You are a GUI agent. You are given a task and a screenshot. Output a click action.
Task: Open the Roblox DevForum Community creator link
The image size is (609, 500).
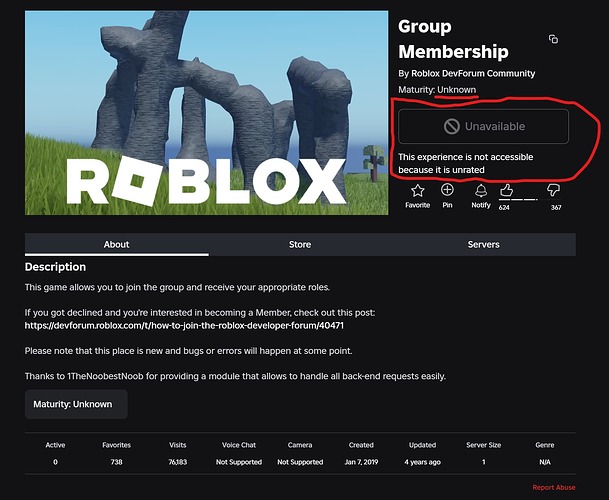(x=473, y=73)
